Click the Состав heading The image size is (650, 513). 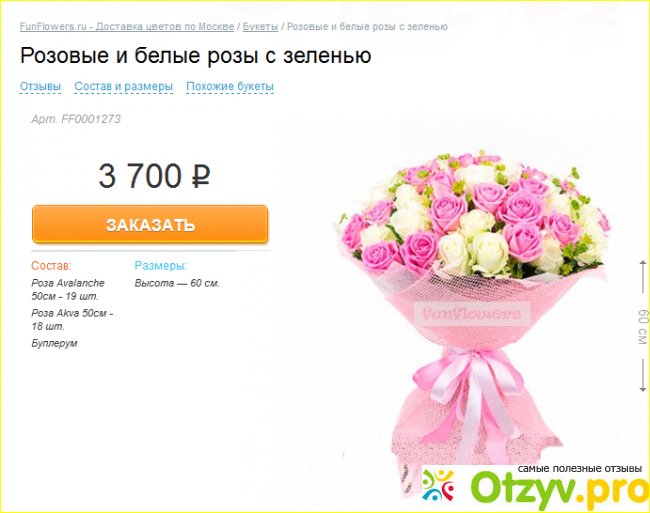point(51,266)
